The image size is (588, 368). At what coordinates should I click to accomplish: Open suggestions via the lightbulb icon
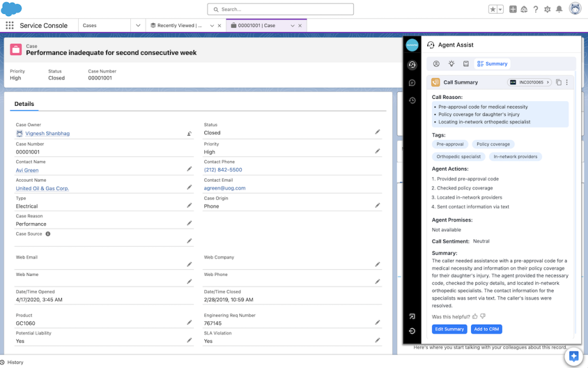451,63
